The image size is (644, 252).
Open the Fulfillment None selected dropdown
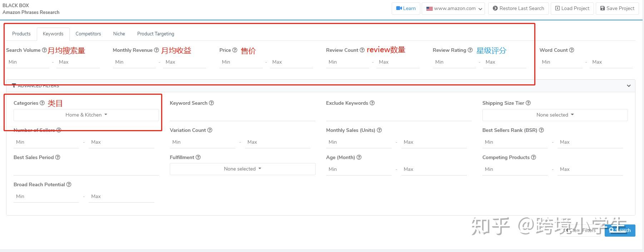(243, 169)
